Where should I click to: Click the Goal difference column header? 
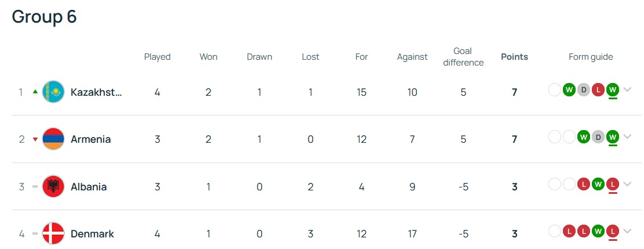pyautogui.click(x=463, y=57)
